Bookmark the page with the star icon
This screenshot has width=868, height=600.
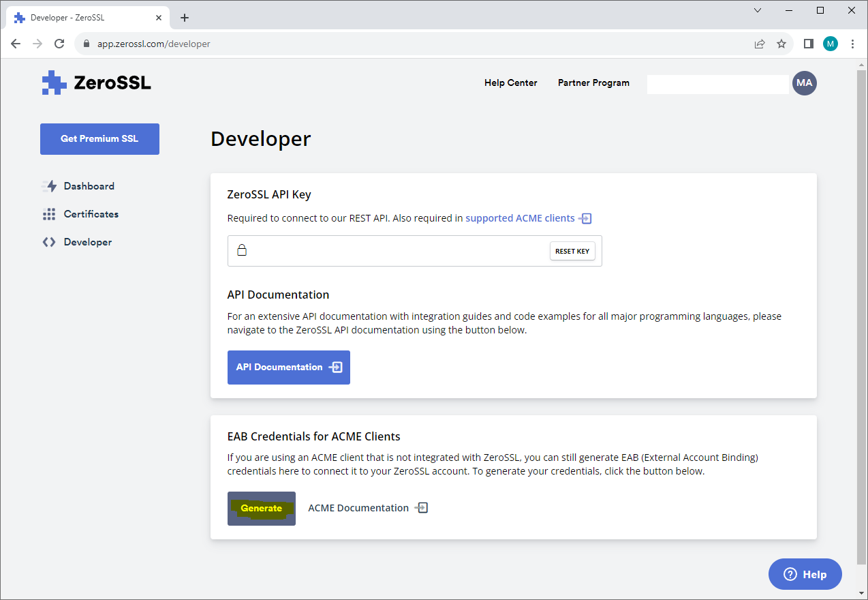(781, 43)
